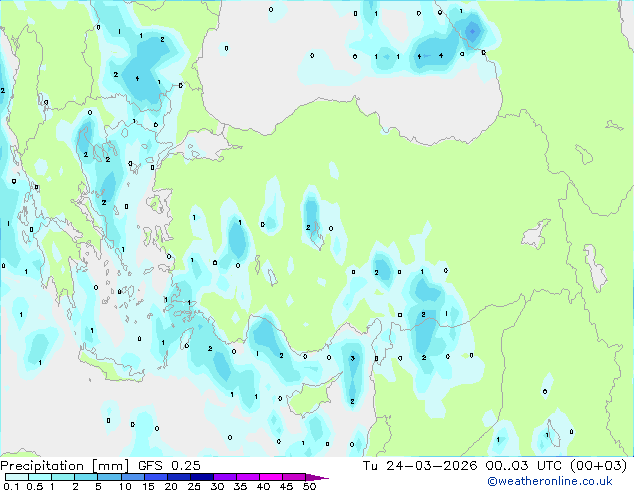The height and width of the screenshot is (490, 634).
Task: Click the "20" legend scale number
Action: (x=171, y=486)
